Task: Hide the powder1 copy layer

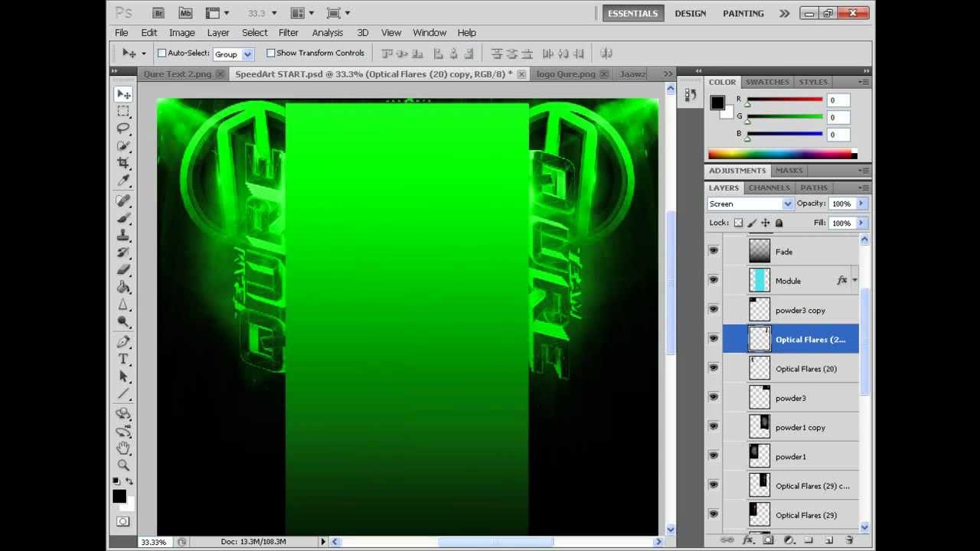Action: [x=714, y=426]
